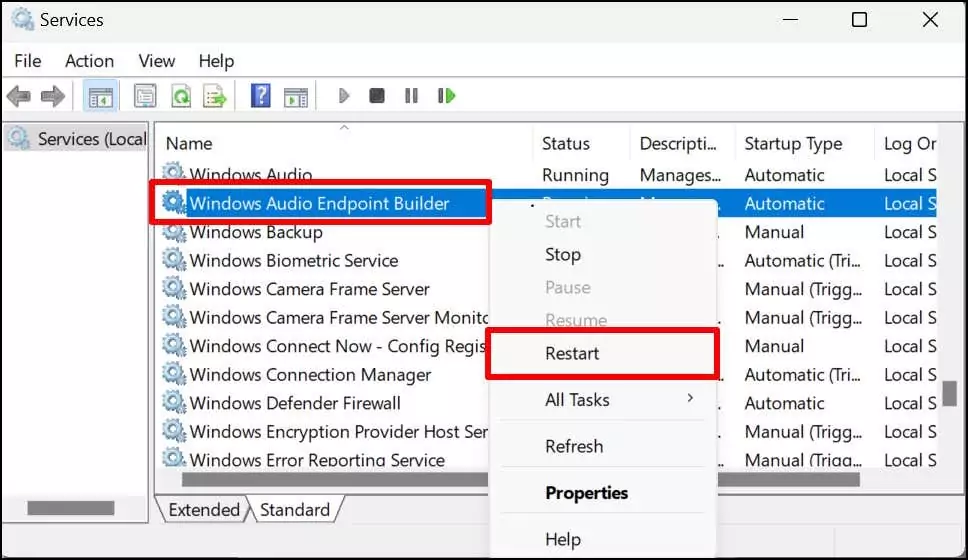The image size is (968, 560).
Task: Click Manual startup type of Windows Backup
Action: coord(774,232)
